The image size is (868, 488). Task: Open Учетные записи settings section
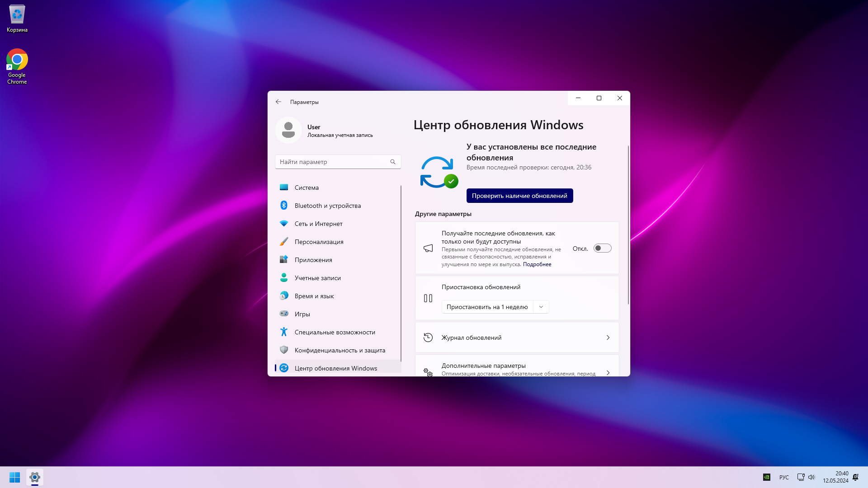(x=317, y=278)
